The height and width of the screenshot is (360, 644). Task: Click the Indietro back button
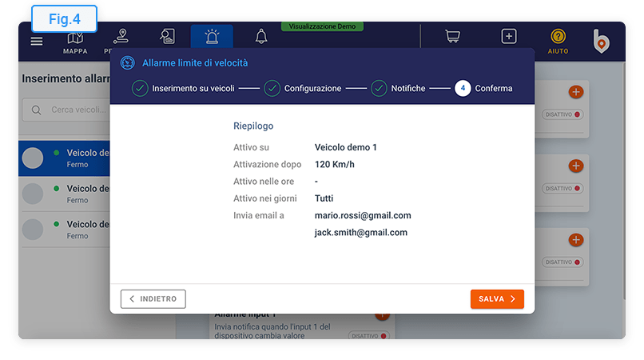tap(153, 298)
